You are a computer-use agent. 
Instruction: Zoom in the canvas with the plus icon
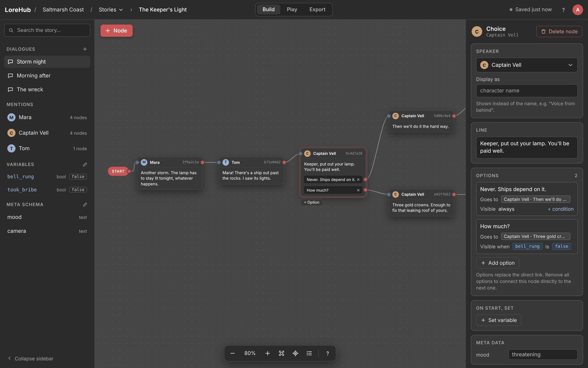tap(268, 353)
